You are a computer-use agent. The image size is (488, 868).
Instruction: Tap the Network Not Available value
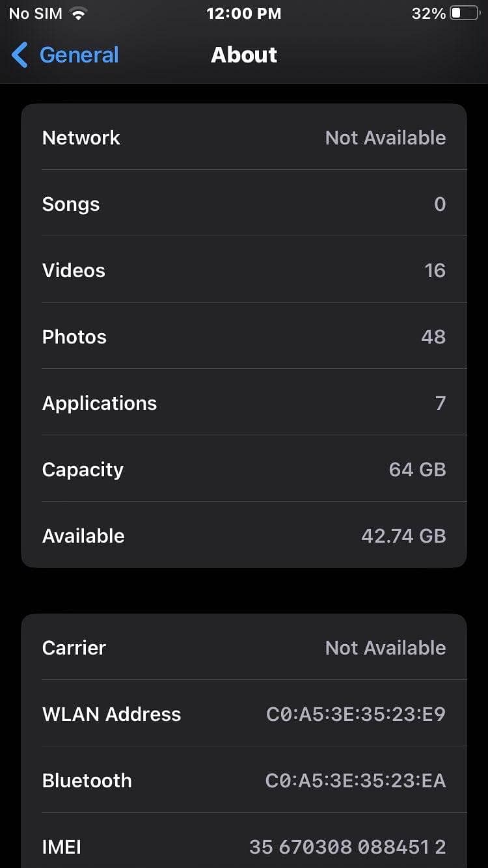click(385, 137)
